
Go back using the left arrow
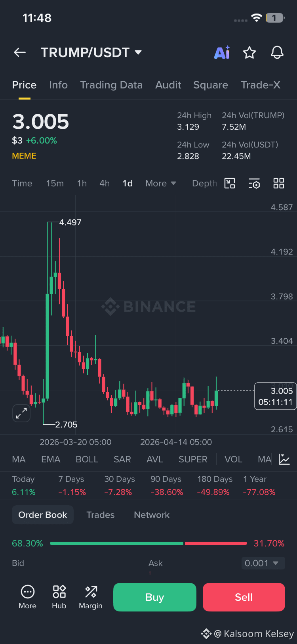[19, 52]
